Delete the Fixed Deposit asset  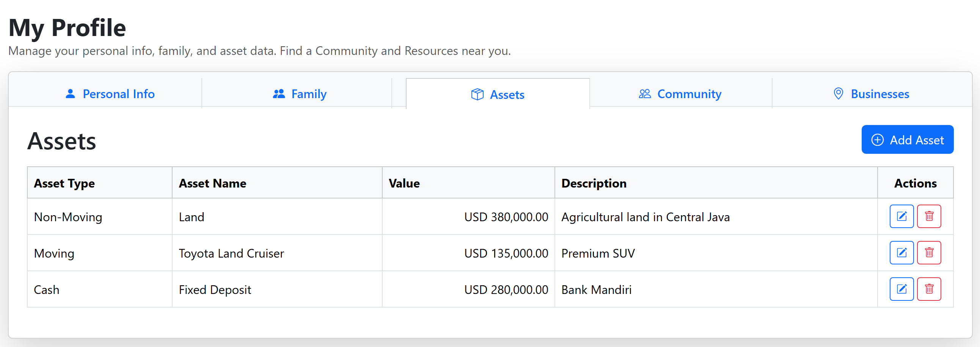pos(929,289)
